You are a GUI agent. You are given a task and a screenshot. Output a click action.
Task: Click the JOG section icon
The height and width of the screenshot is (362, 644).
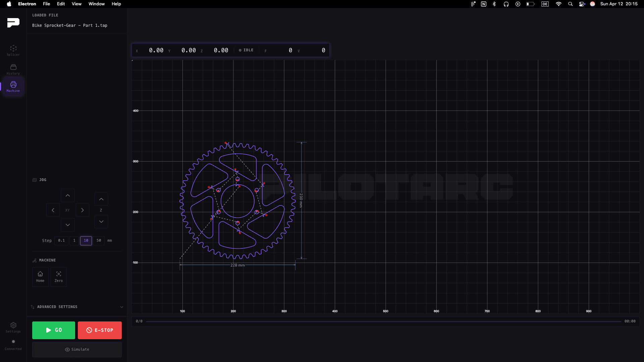pos(35,180)
